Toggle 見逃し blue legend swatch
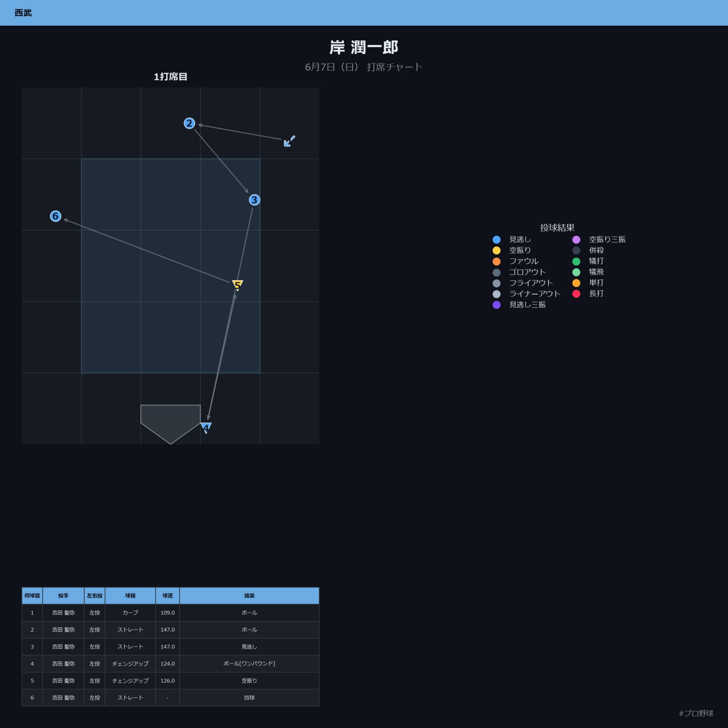The image size is (728, 728). 496,240
